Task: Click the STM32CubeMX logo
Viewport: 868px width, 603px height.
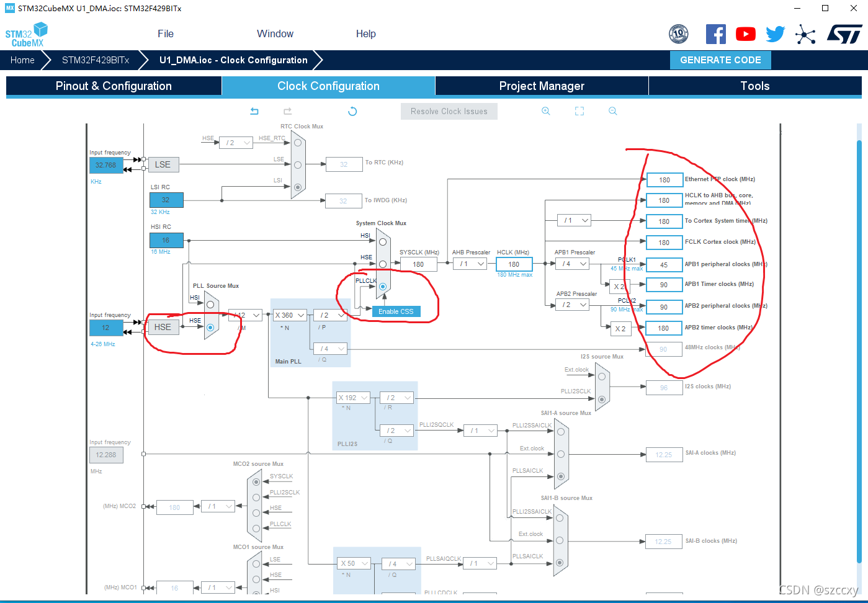Action: [27, 34]
